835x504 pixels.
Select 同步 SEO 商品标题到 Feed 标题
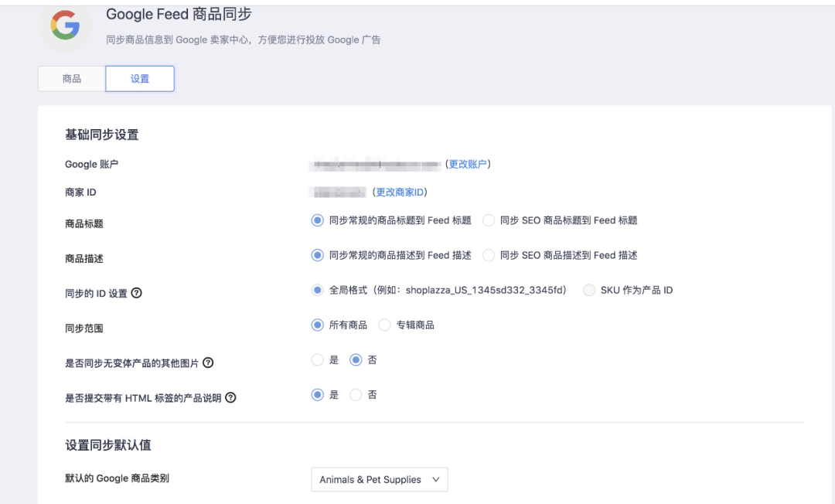(x=489, y=220)
